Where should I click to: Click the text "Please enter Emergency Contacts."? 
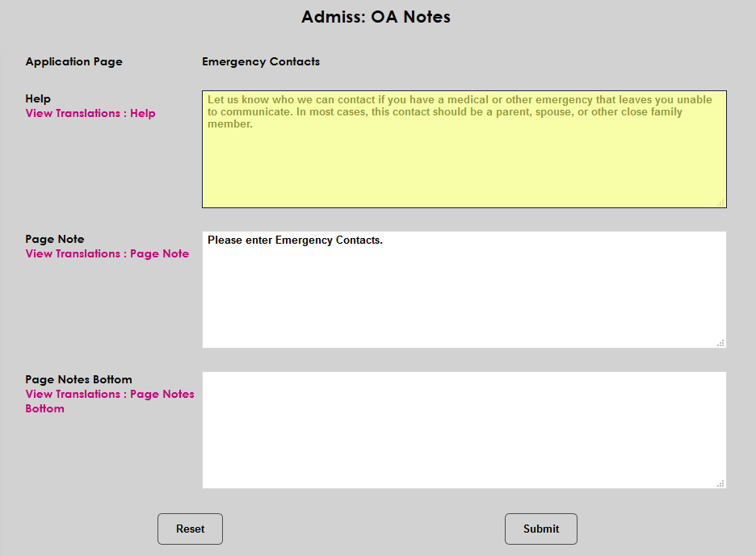295,240
